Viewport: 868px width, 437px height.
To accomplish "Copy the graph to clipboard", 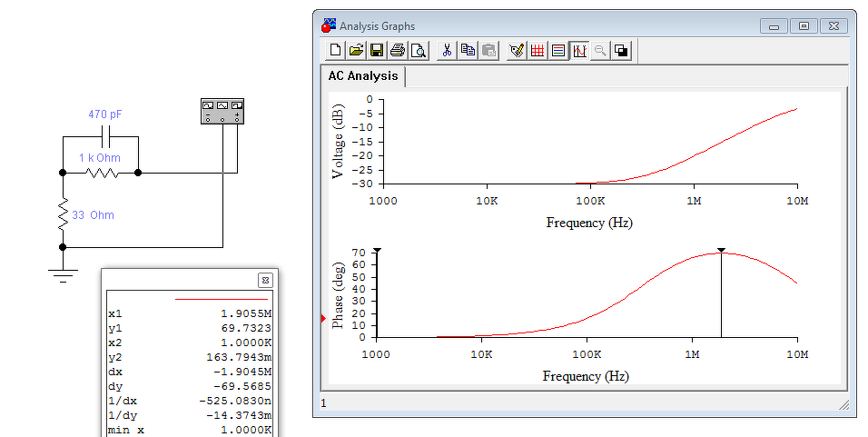I will point(468,50).
